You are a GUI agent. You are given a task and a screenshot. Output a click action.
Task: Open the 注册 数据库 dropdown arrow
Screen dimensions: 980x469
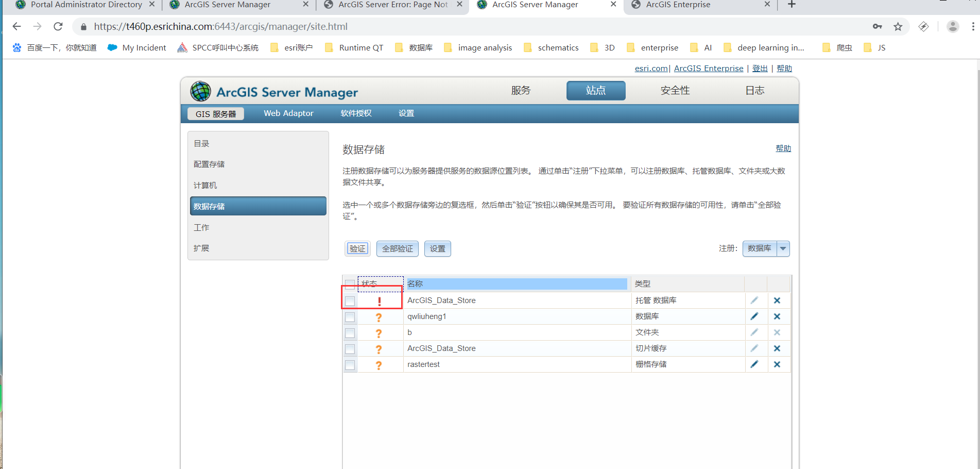coord(783,248)
